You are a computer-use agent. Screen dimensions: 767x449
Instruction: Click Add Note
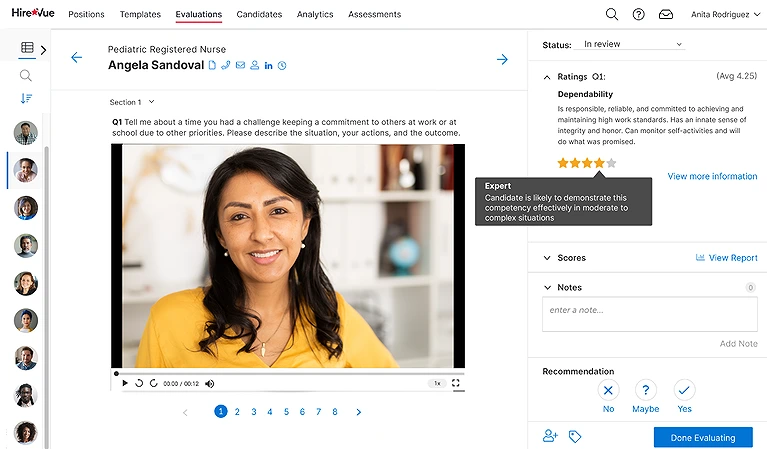pos(739,344)
